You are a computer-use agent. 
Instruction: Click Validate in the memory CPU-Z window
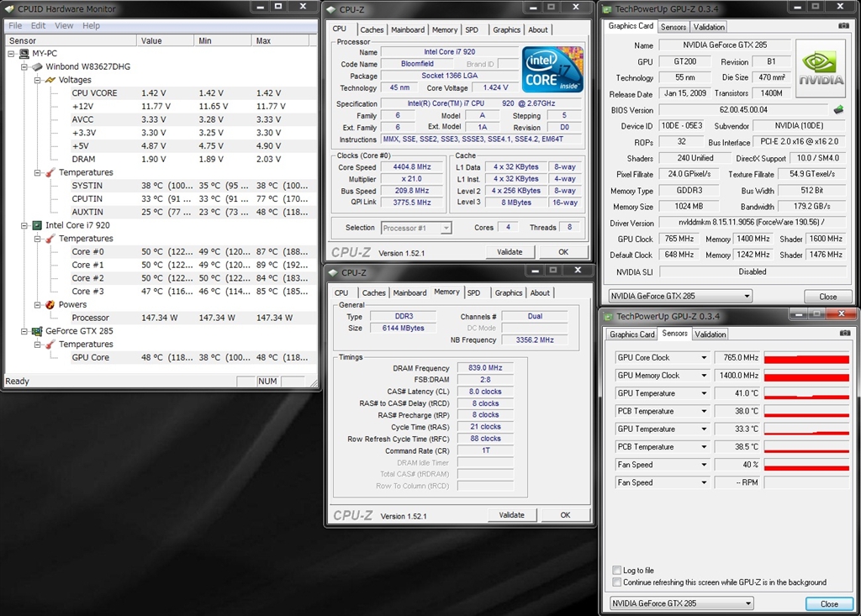tap(512, 515)
